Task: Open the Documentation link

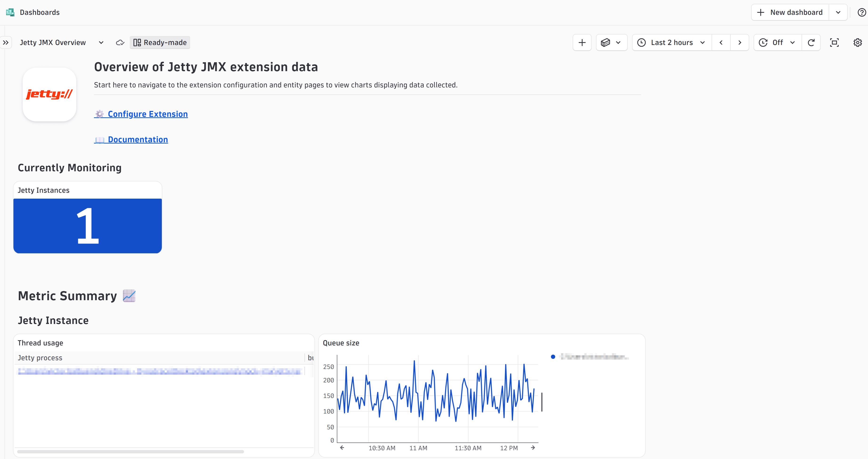Action: (131, 139)
